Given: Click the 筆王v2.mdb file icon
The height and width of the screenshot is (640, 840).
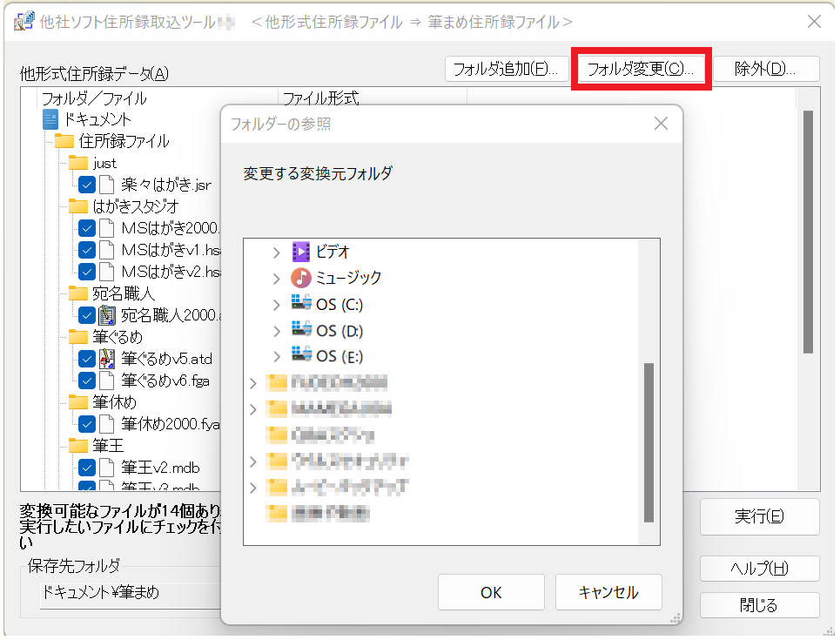Looking at the screenshot, I should point(107,468).
